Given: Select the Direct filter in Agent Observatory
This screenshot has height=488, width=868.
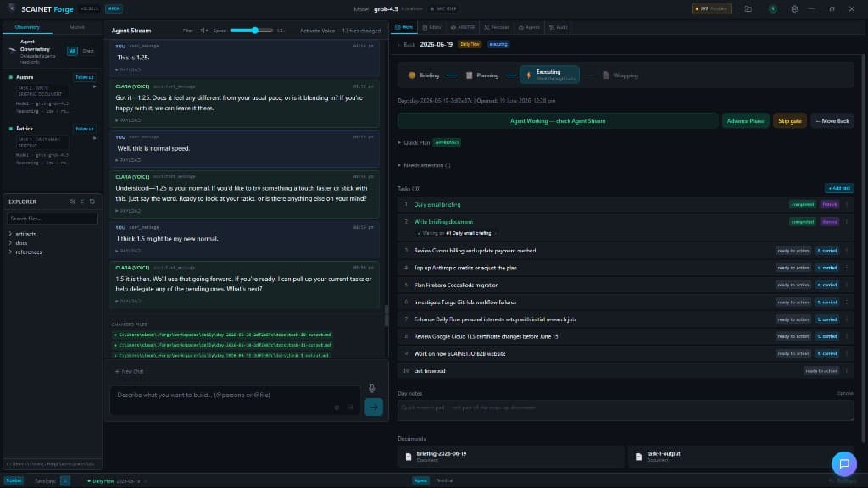Looking at the screenshot, I should pyautogui.click(x=88, y=51).
